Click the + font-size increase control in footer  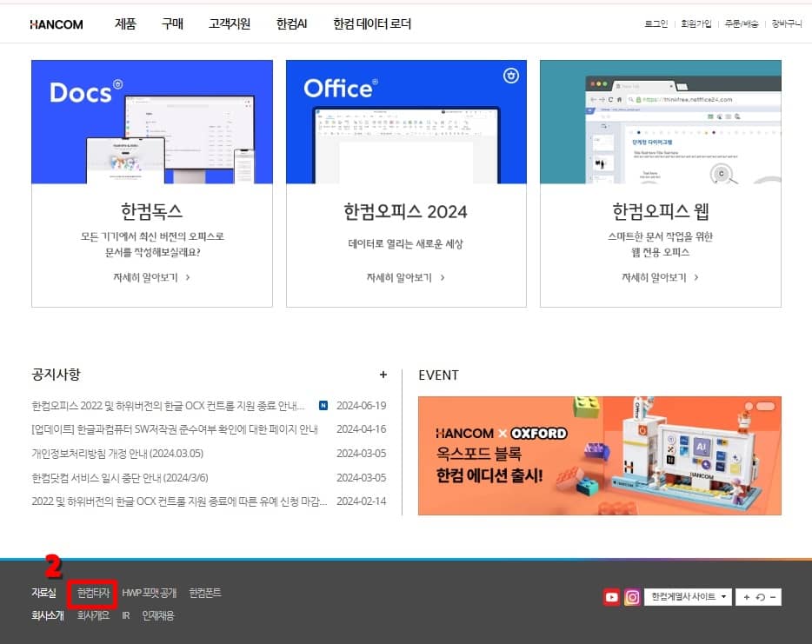[x=746, y=597]
